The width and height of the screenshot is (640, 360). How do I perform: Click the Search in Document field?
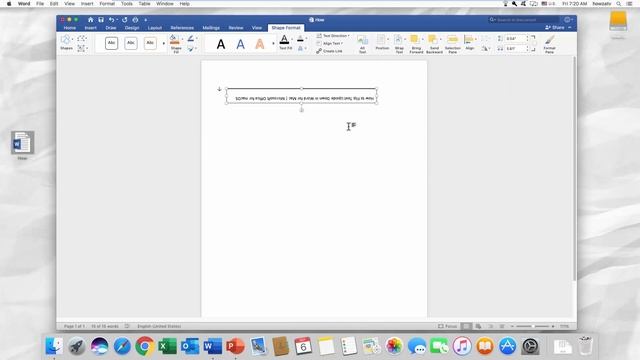tap(524, 20)
